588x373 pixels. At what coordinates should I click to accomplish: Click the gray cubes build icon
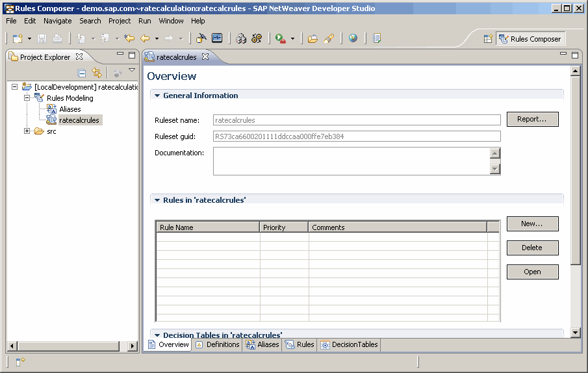[x=241, y=38]
